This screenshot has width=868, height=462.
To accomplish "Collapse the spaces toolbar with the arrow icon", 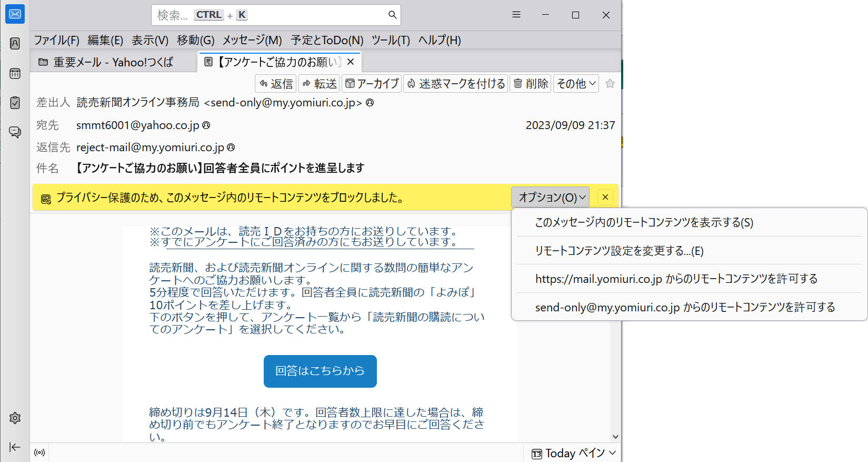I will point(15,447).
